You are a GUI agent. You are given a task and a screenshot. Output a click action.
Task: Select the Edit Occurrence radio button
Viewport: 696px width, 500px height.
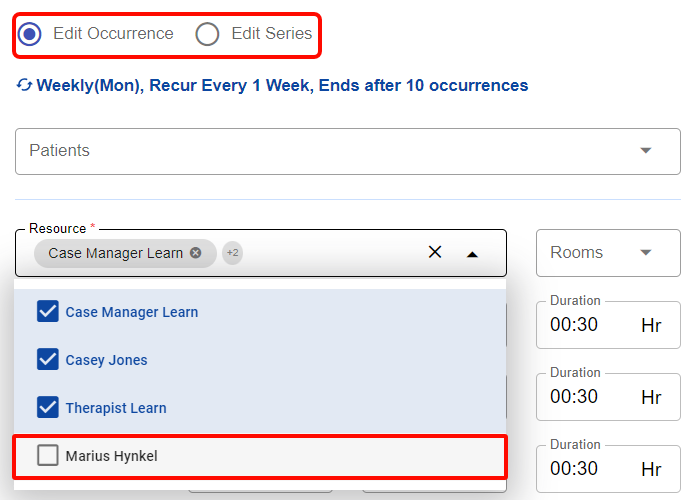pyautogui.click(x=30, y=34)
